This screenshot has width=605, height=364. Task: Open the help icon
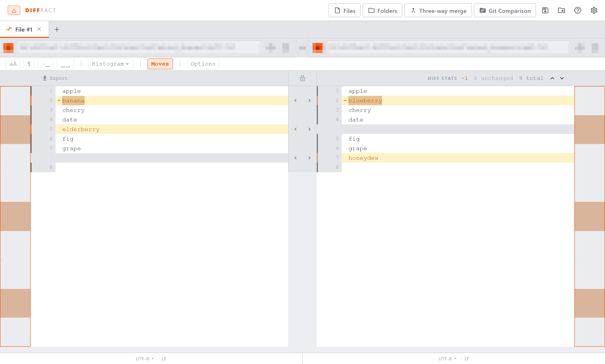pyautogui.click(x=577, y=11)
